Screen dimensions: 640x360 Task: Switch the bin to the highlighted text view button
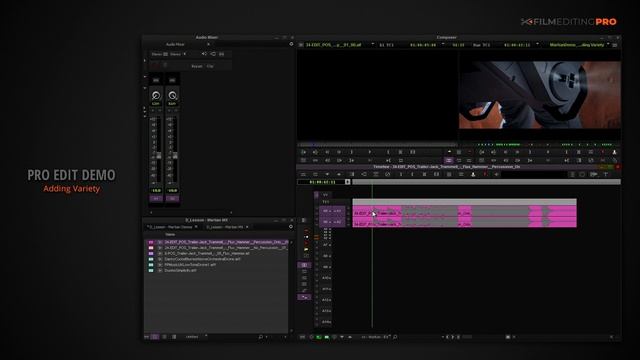[155, 337]
